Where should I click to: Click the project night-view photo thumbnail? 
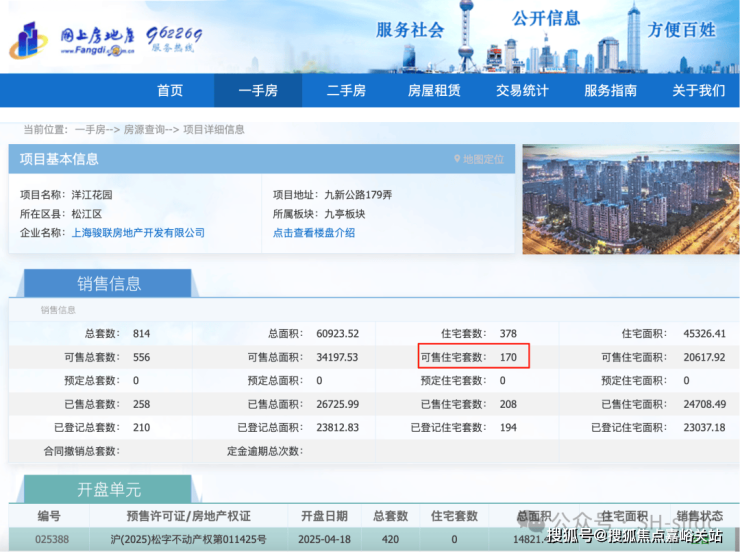631,200
